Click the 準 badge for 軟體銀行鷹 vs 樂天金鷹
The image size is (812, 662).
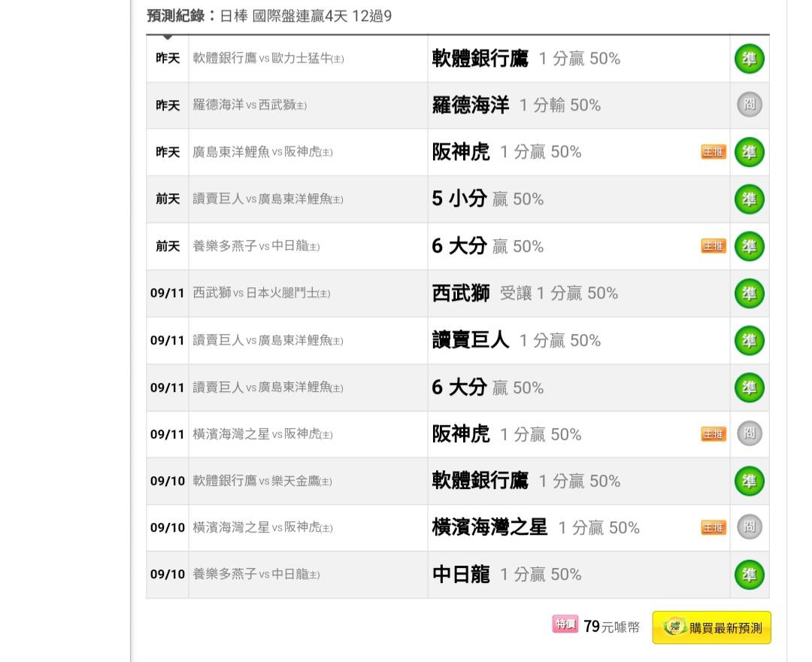click(750, 481)
